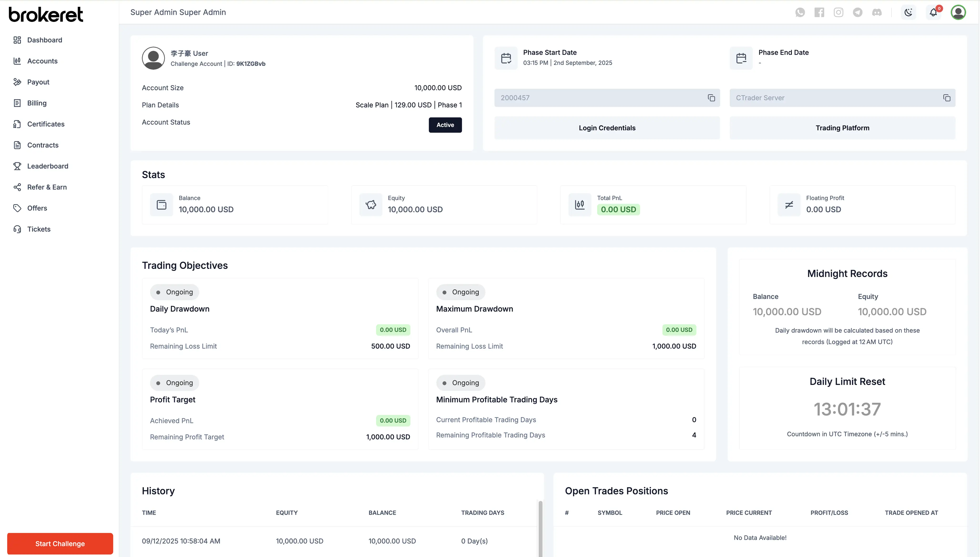This screenshot has height=557, width=980.
Task: Navigate to Leaderboard page
Action: [x=47, y=166]
